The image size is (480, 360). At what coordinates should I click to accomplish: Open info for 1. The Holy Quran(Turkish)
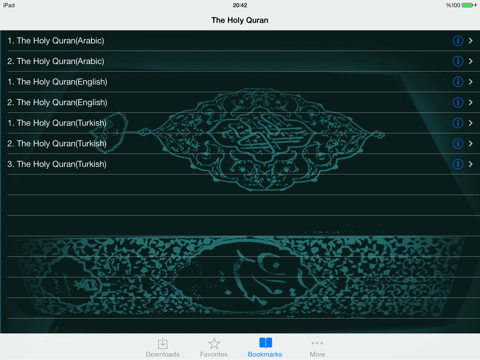click(x=458, y=123)
